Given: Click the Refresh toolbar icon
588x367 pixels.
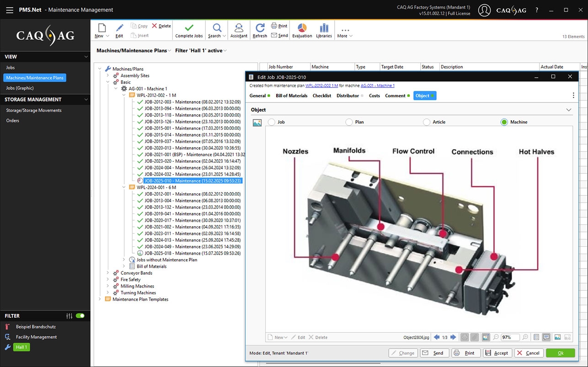Looking at the screenshot, I should coord(260,28).
